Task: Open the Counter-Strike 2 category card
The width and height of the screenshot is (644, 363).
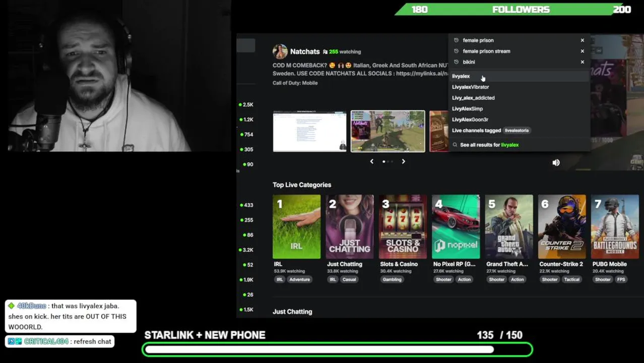Action: 562,226
